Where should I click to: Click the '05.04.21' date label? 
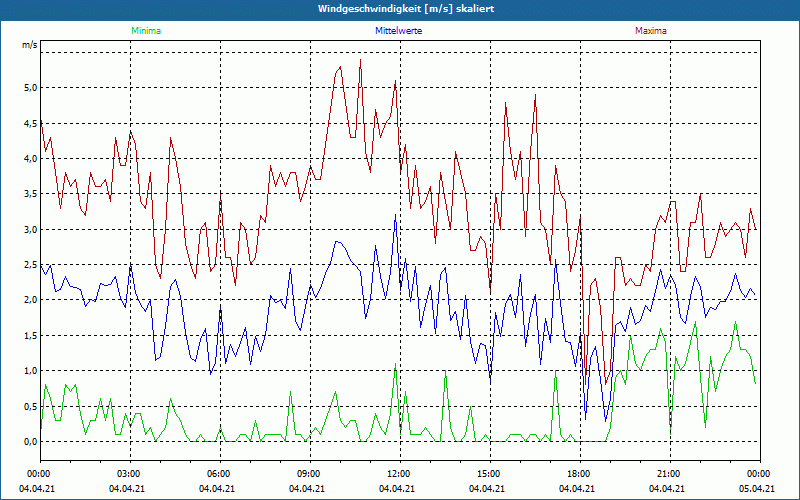pyautogui.click(x=757, y=488)
